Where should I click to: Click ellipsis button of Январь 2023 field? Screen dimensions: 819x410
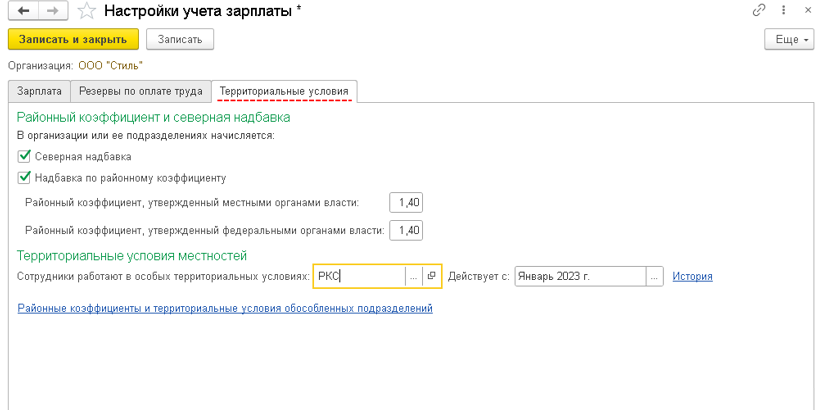[x=654, y=277]
